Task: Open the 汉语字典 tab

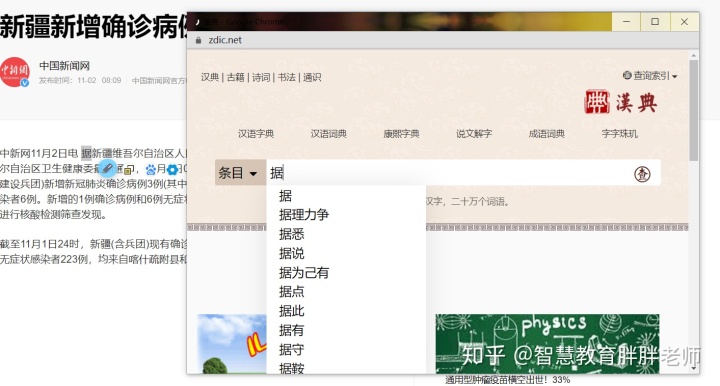Action: [256, 134]
